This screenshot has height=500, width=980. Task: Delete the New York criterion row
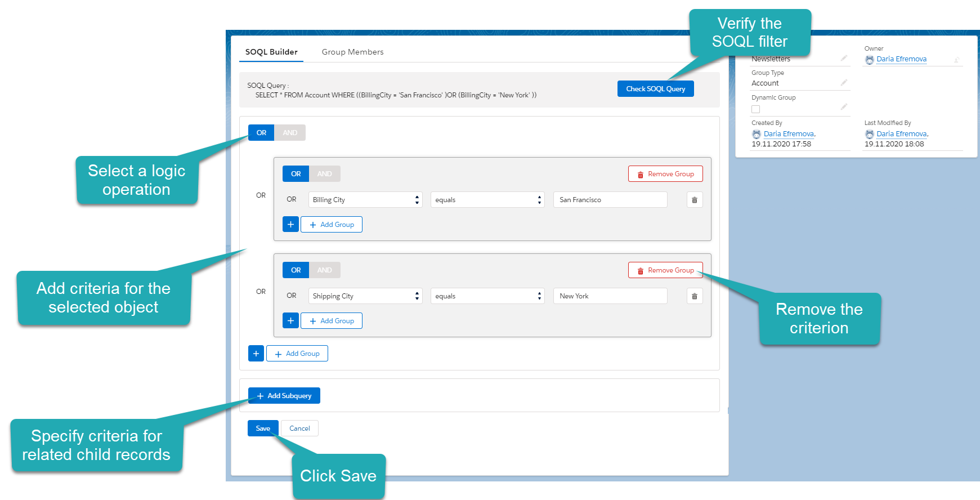point(695,296)
